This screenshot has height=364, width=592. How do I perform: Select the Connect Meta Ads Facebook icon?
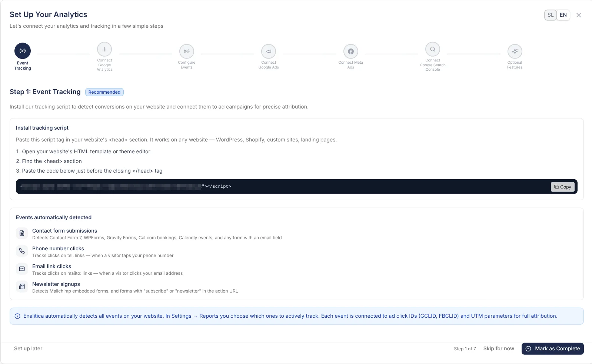351,51
